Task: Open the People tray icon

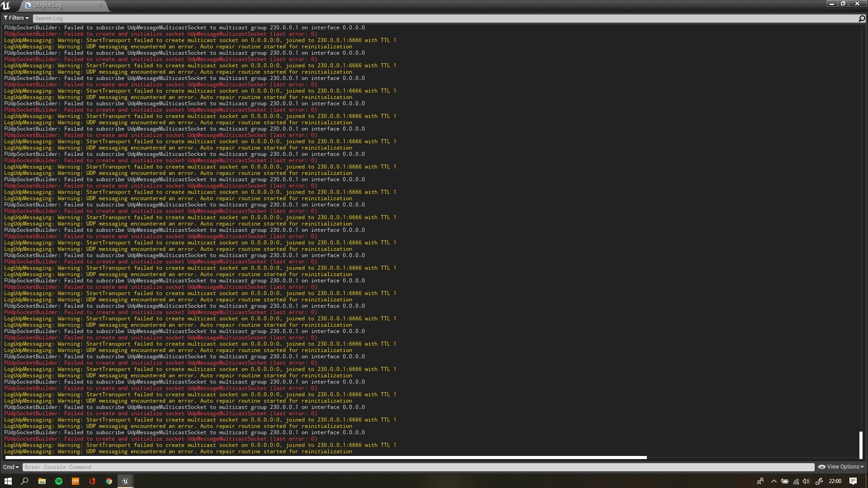Action: (x=760, y=481)
